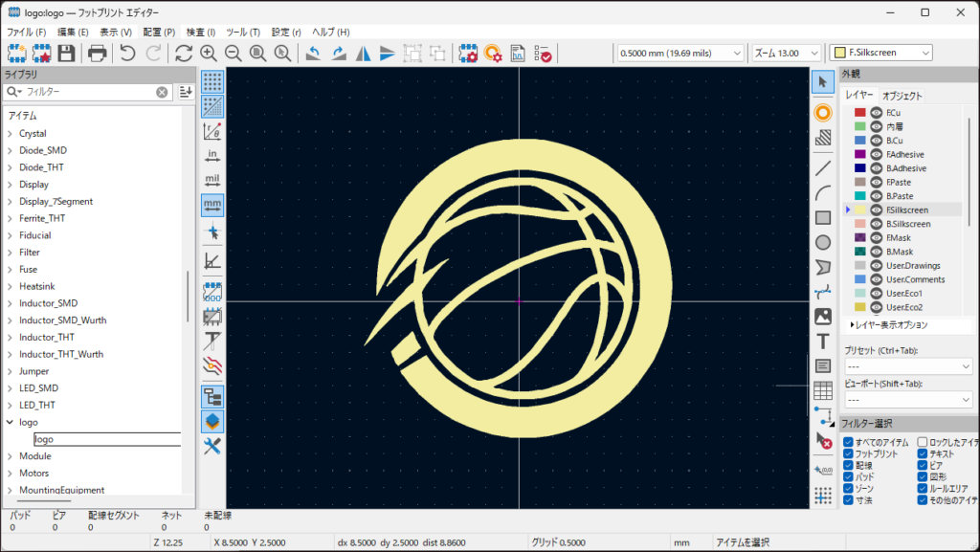Activate the Add Text tool
Viewport: 980px width, 552px height.
pyautogui.click(x=822, y=341)
